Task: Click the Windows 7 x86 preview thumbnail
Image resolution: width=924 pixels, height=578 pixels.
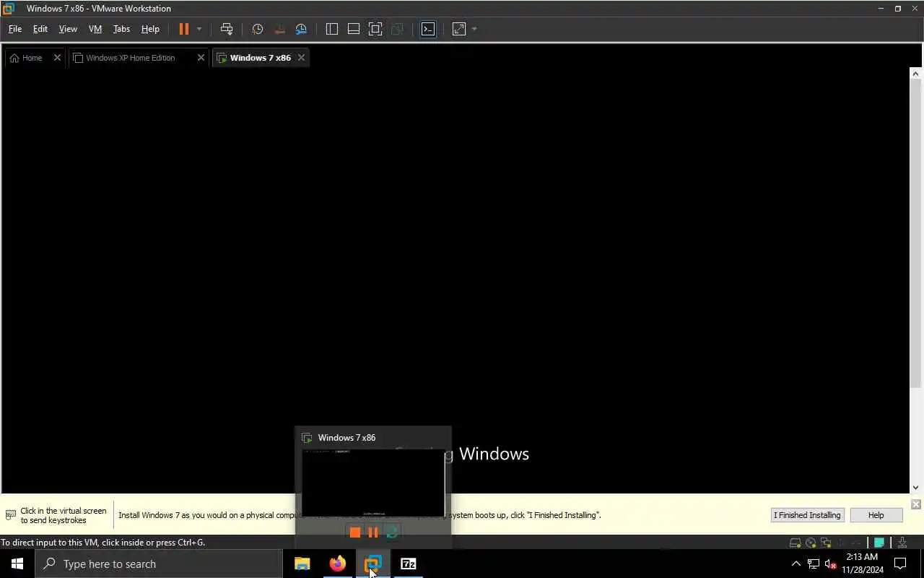Action: tap(373, 483)
